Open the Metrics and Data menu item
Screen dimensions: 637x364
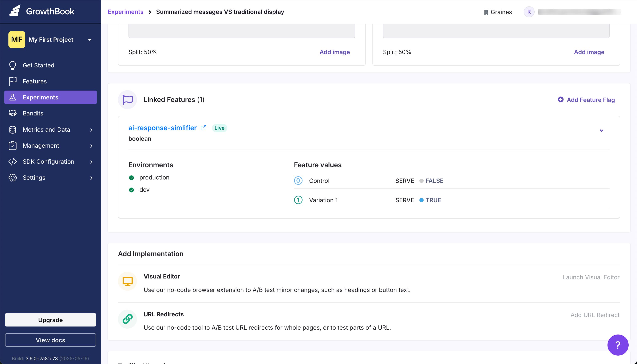coord(51,130)
